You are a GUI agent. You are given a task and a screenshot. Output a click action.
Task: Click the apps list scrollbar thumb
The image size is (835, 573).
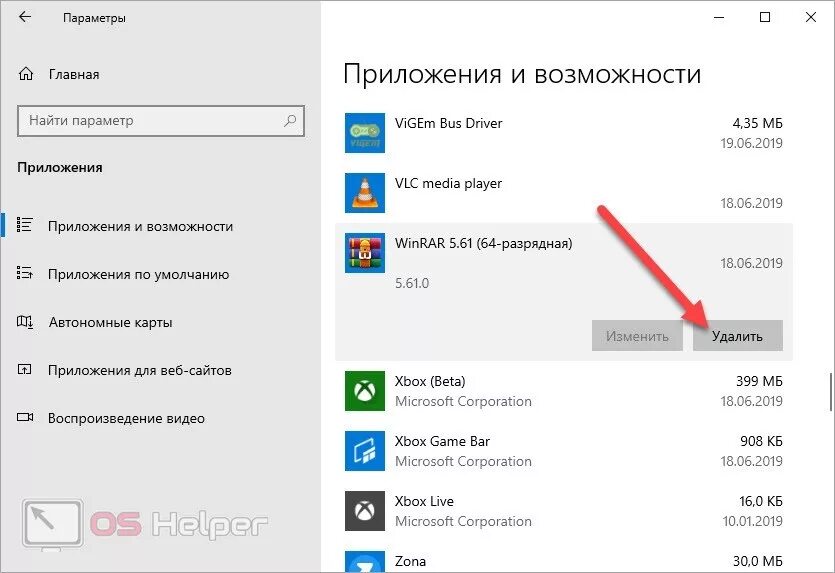831,392
